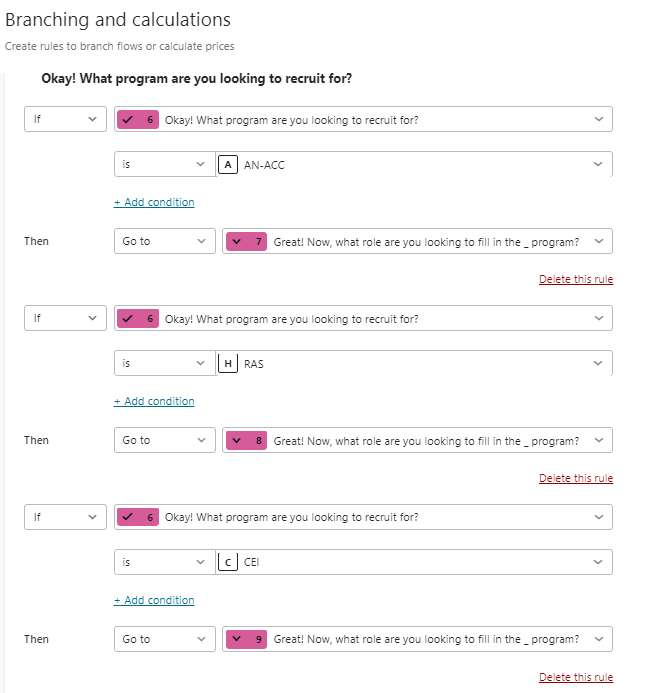Click the pink question 7 badge in Go to target

(246, 242)
